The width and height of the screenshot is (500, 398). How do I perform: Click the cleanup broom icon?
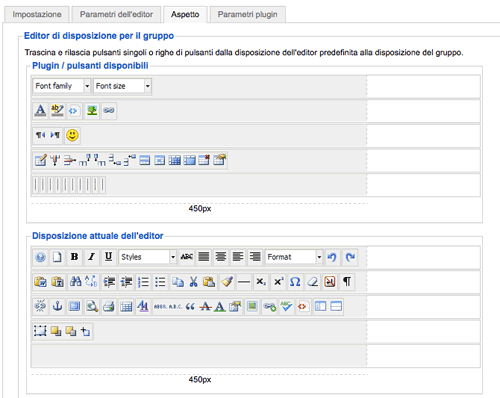(227, 282)
